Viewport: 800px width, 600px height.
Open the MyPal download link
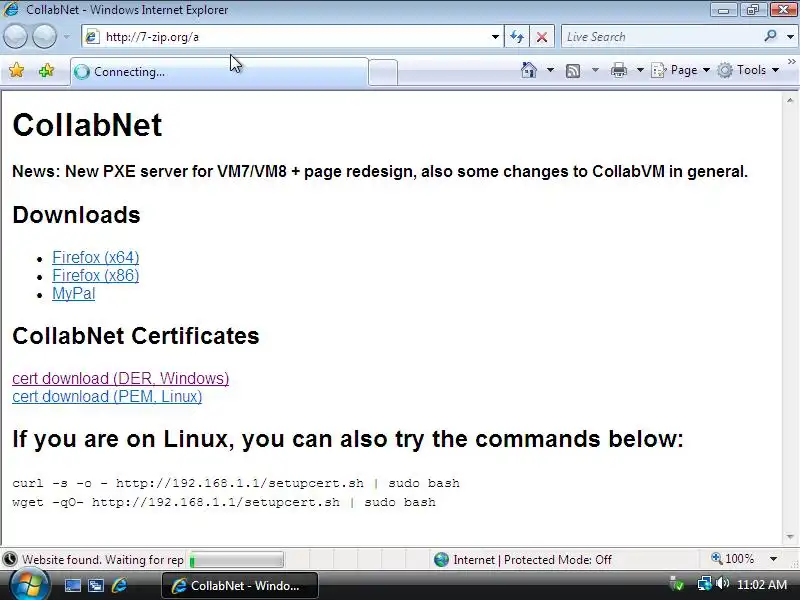click(x=73, y=293)
